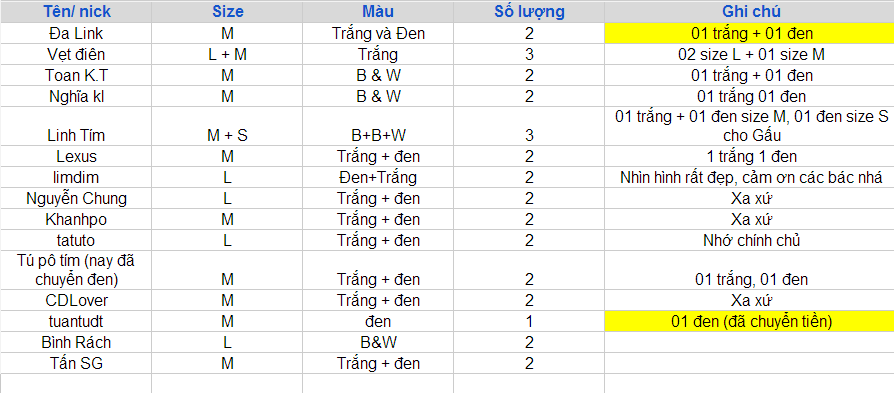The image size is (894, 393).
Task: Select the color 'B & W' in Nghĩa kl row
Action: pos(378,96)
